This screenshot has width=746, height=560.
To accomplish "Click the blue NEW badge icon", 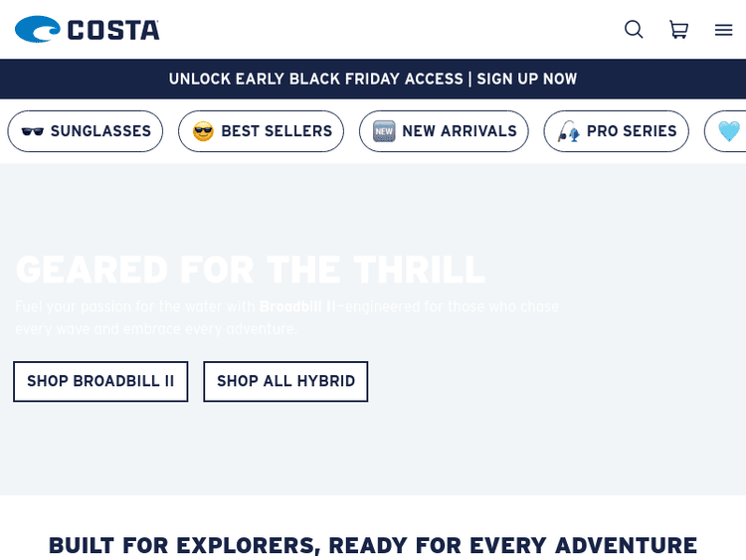I will pos(384,131).
